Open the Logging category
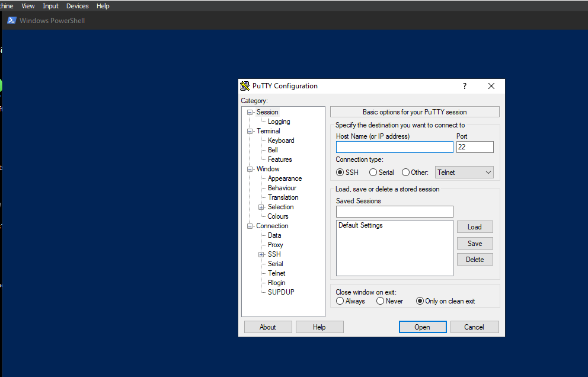The height and width of the screenshot is (377, 588). pyautogui.click(x=279, y=122)
